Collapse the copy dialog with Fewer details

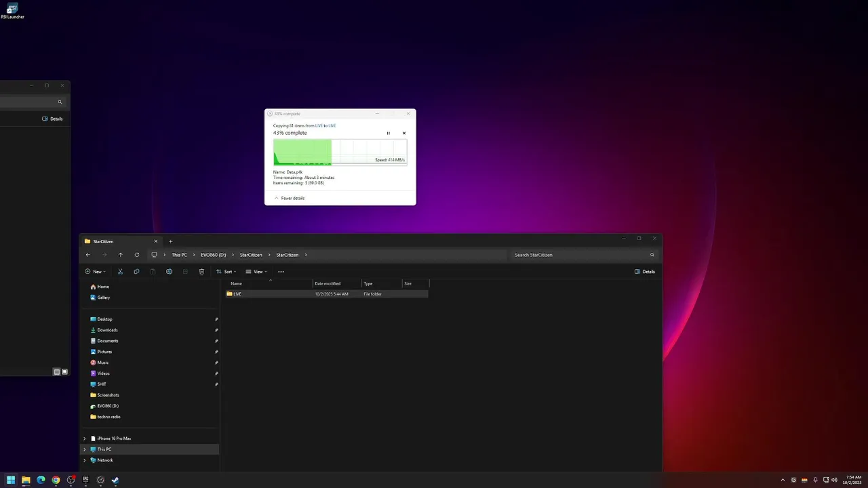click(290, 199)
